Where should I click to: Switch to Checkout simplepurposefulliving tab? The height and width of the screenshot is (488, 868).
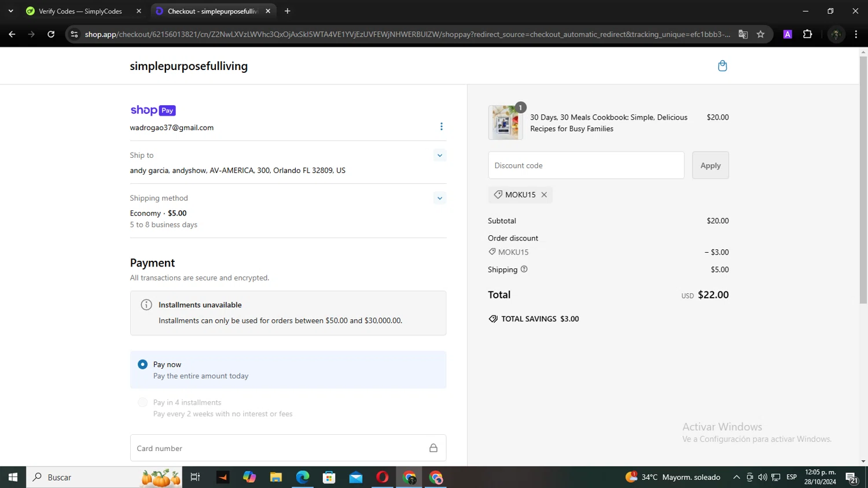click(214, 11)
